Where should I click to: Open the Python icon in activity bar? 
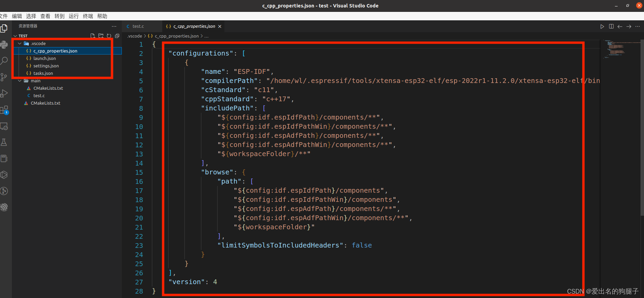pos(4,45)
